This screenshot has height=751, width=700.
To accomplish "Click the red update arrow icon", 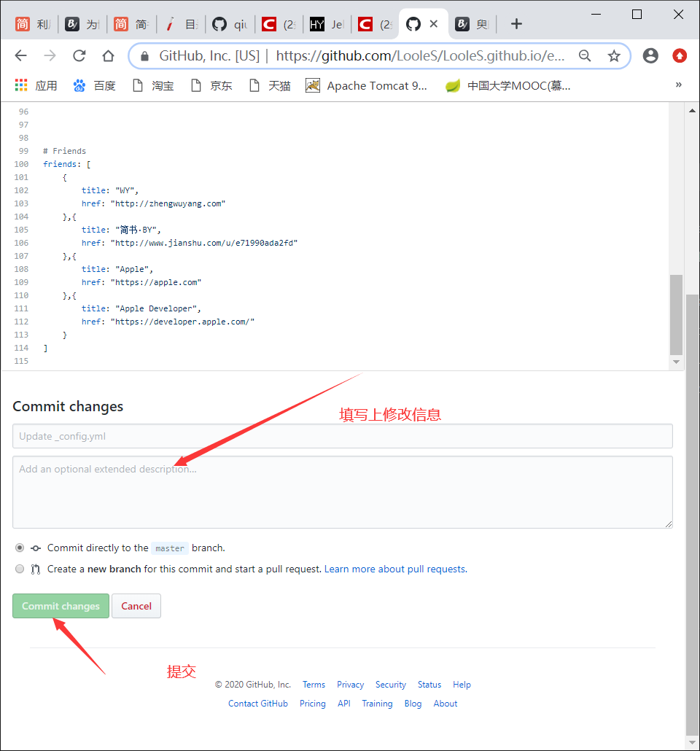I will click(680, 55).
